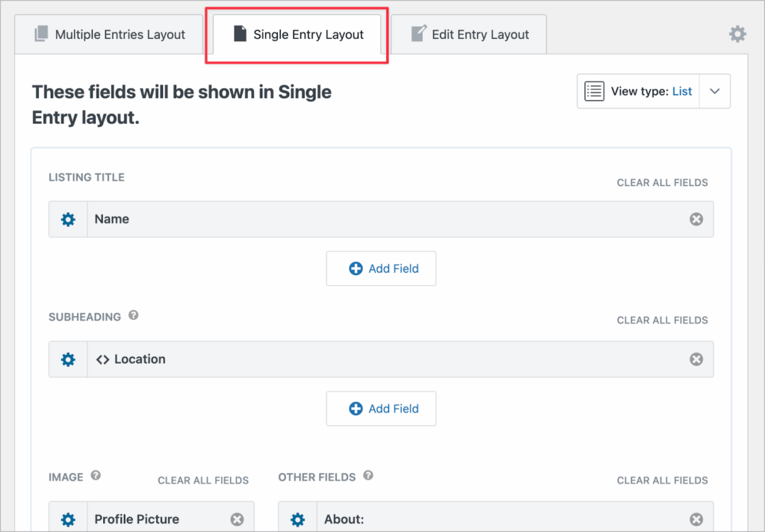Click the Name field row label

click(112, 219)
